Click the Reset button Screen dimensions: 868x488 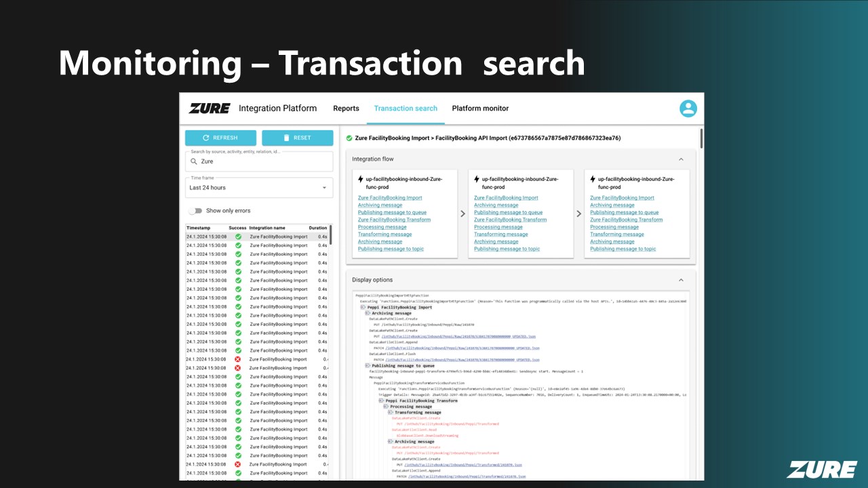(x=298, y=138)
